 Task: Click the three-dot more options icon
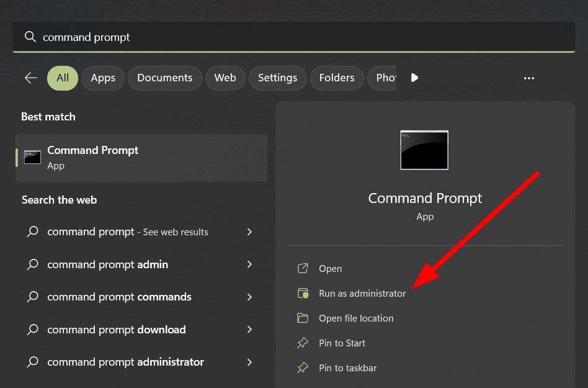(x=529, y=78)
